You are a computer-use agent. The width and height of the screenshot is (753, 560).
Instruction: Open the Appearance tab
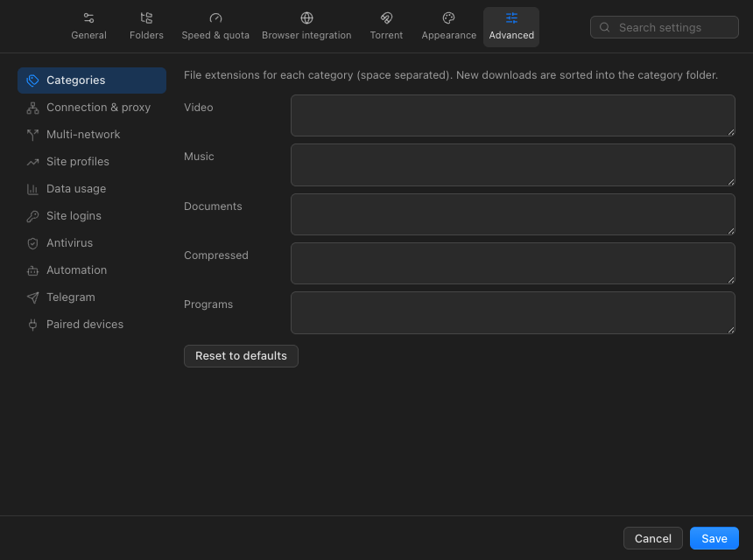449,27
